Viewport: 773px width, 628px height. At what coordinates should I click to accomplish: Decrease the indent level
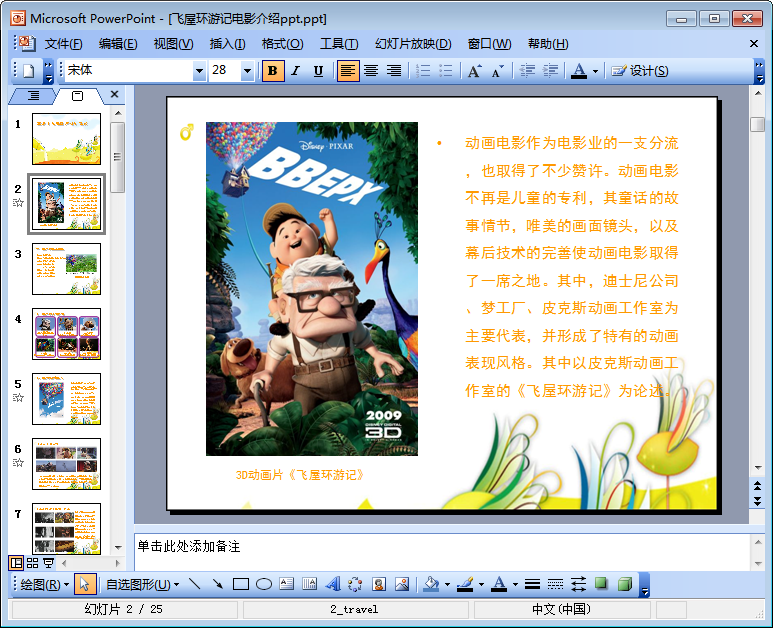(527, 71)
